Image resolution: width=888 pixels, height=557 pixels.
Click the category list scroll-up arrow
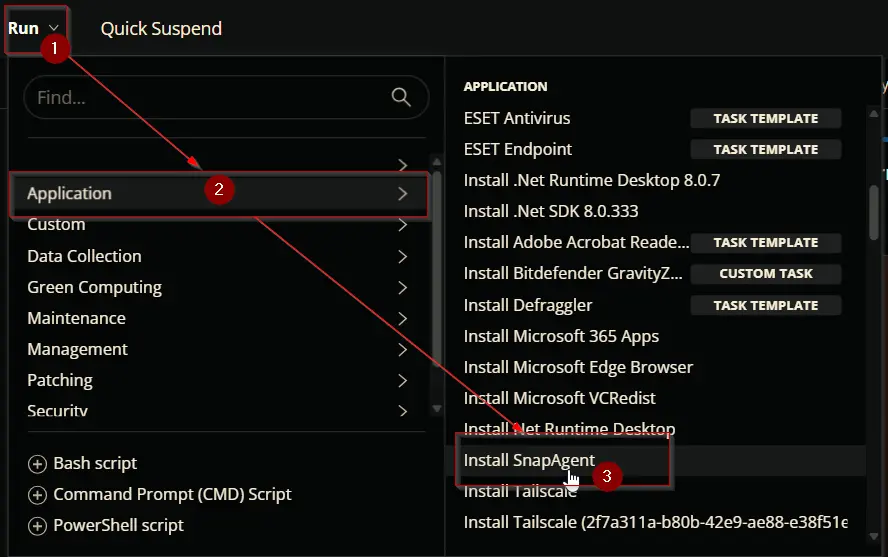point(437,162)
